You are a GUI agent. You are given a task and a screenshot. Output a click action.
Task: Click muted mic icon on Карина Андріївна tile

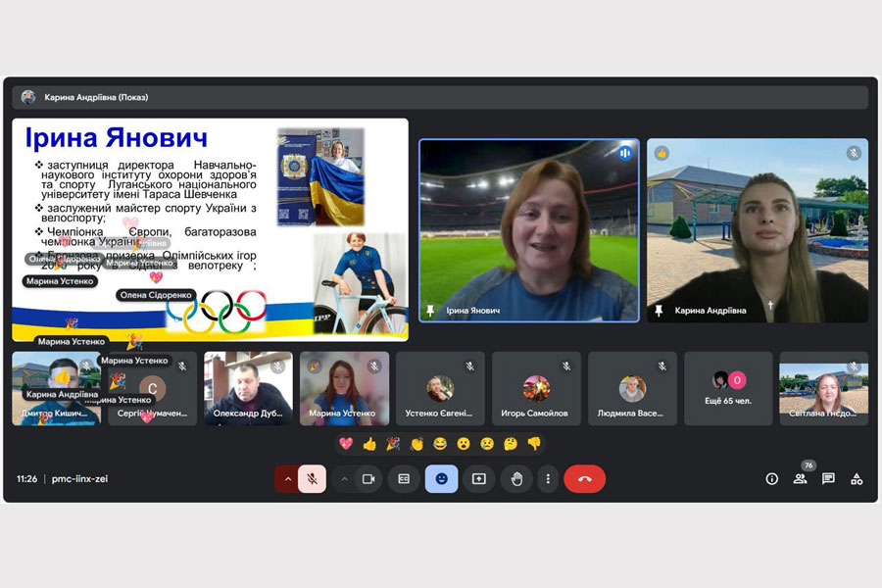click(x=854, y=153)
